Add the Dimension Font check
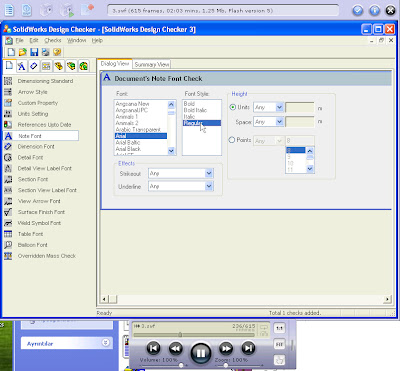This screenshot has height=371, width=400. 36,147
